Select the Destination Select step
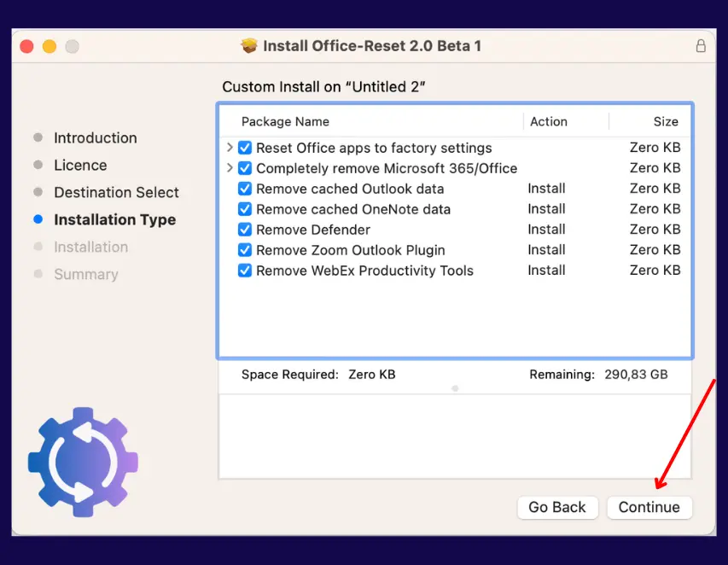728x565 pixels. click(117, 192)
